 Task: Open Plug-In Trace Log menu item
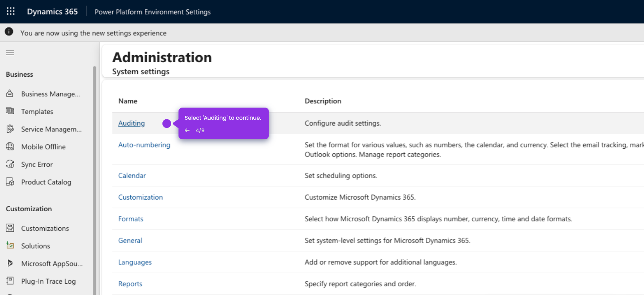coord(48,281)
